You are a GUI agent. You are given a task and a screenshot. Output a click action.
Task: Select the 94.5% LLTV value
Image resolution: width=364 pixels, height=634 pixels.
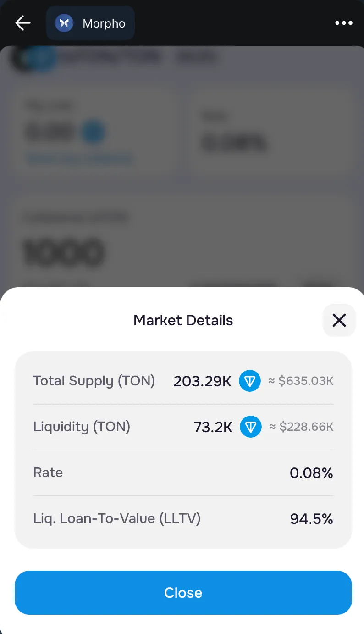click(x=311, y=519)
